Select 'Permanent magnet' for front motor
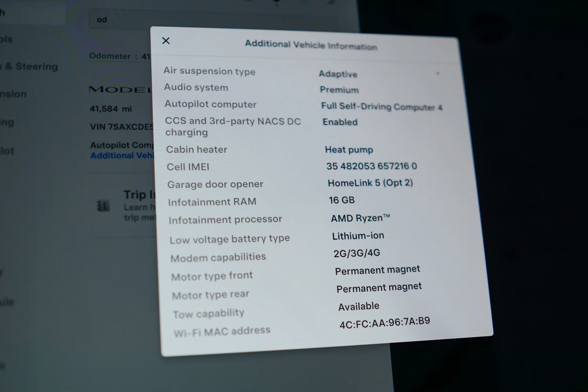588x392 pixels. pyautogui.click(x=377, y=270)
